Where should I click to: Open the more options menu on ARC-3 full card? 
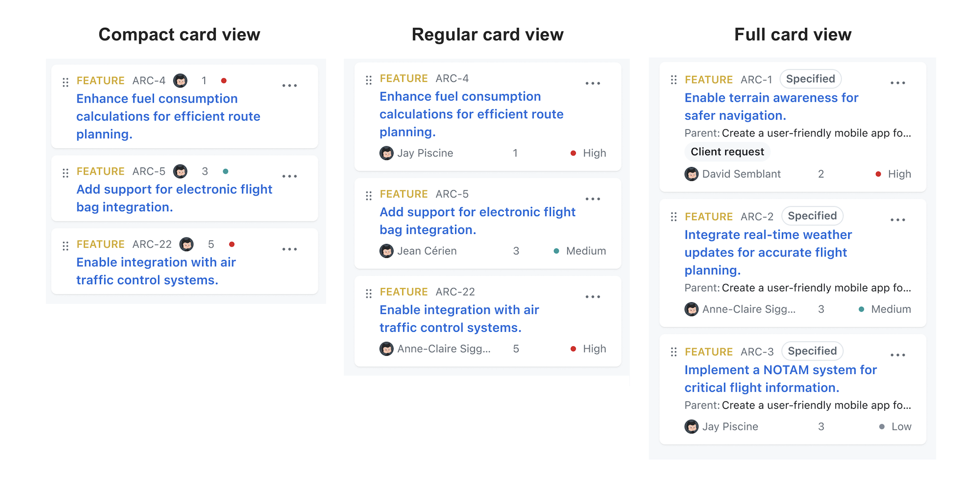coord(898,354)
